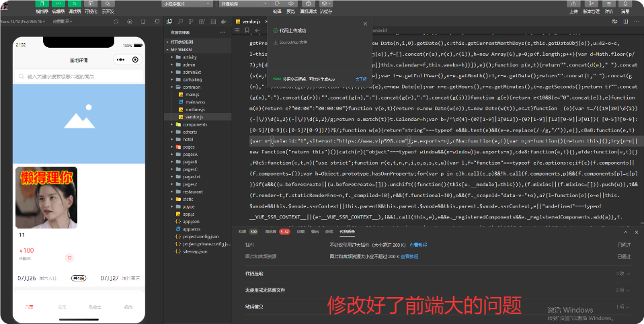Image resolution: width=644 pixels, height=324 pixels.
Task: Select the vendor.js editor tab
Action: click(x=247, y=21)
